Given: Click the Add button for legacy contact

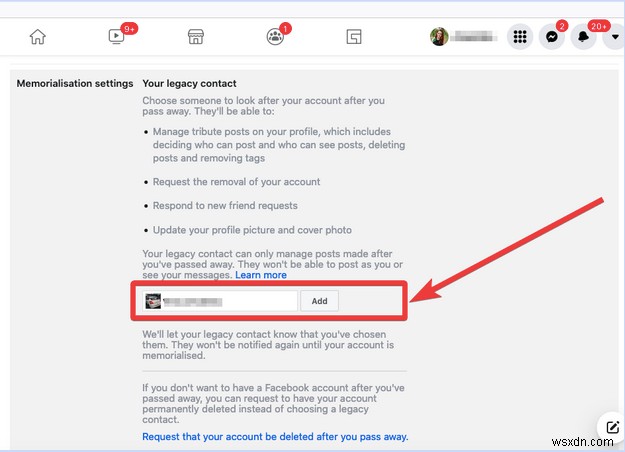Looking at the screenshot, I should pos(319,301).
